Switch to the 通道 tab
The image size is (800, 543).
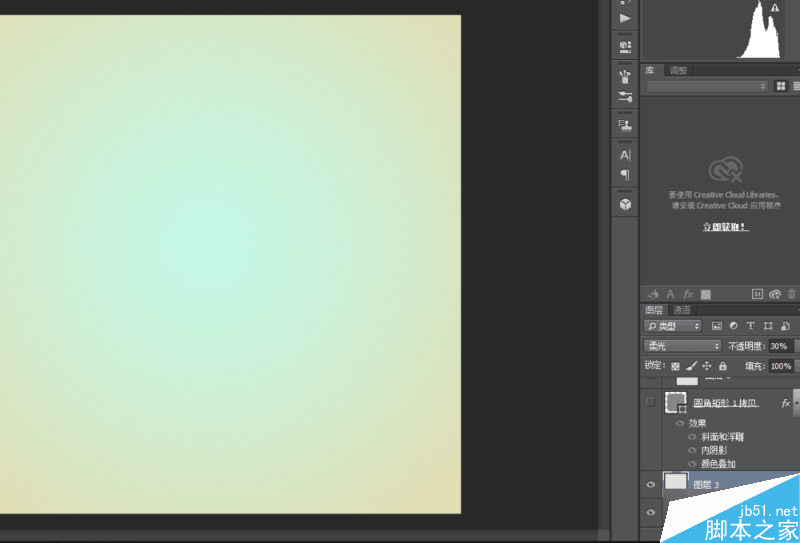pyautogui.click(x=682, y=310)
